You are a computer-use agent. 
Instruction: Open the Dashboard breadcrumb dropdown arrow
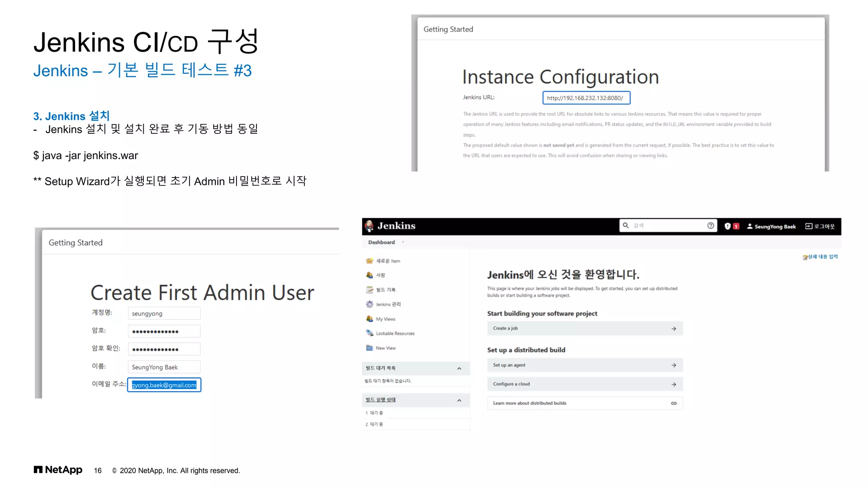pyautogui.click(x=403, y=242)
